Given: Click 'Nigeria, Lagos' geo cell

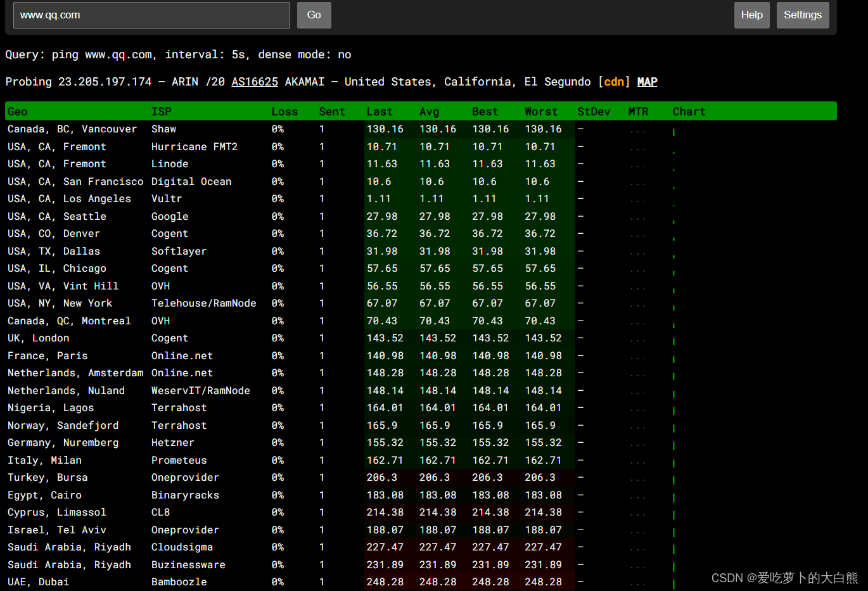Looking at the screenshot, I should click(x=51, y=408).
